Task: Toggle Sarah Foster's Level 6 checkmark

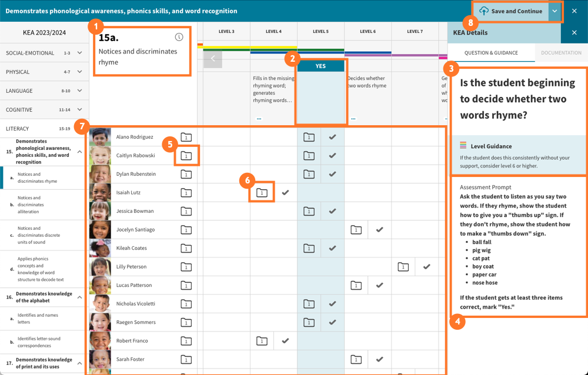Action: (x=379, y=359)
